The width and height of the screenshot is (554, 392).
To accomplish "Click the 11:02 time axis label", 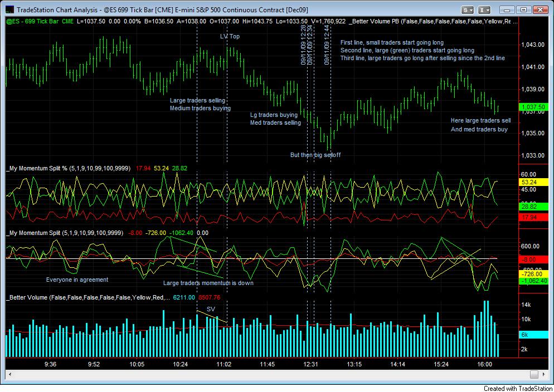I will pos(223,365).
